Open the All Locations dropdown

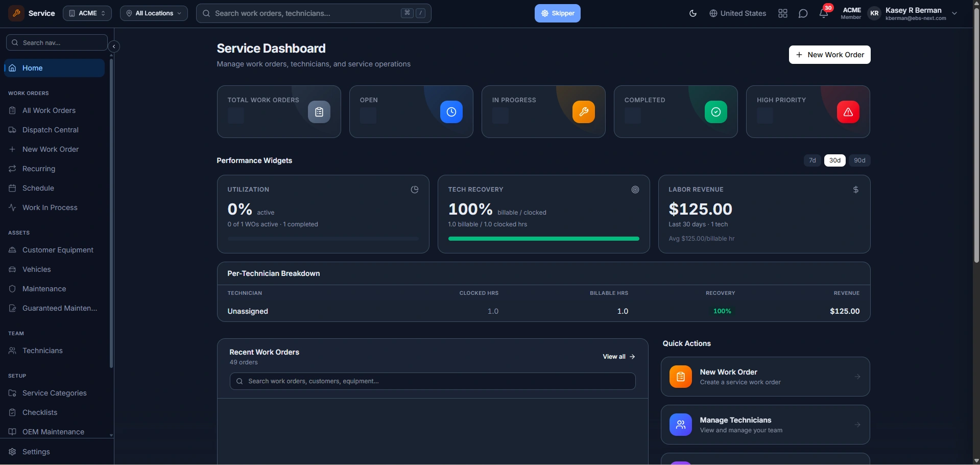(x=154, y=13)
